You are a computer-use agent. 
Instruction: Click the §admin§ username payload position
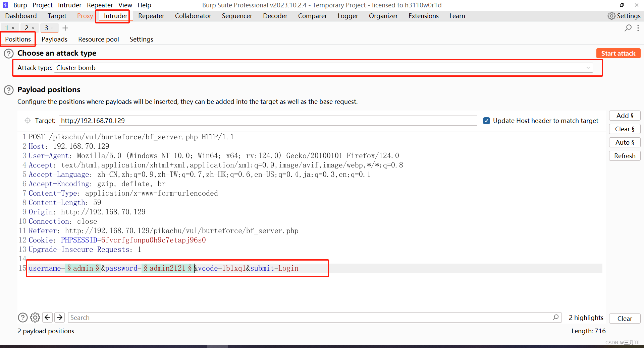(x=83, y=268)
